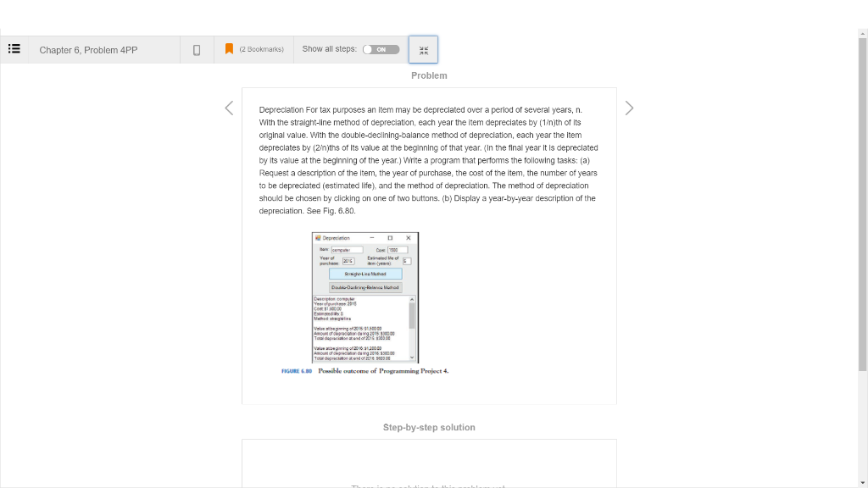Click the scroll-down arrow inside the figure's output box
Image resolution: width=868 pixels, height=488 pixels.
coord(412,356)
